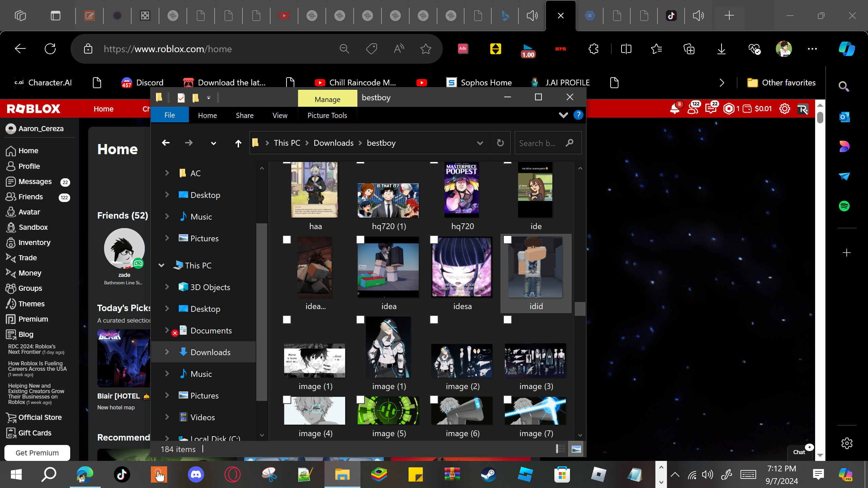
Task: Click the Get Premium button
Action: coord(37,453)
